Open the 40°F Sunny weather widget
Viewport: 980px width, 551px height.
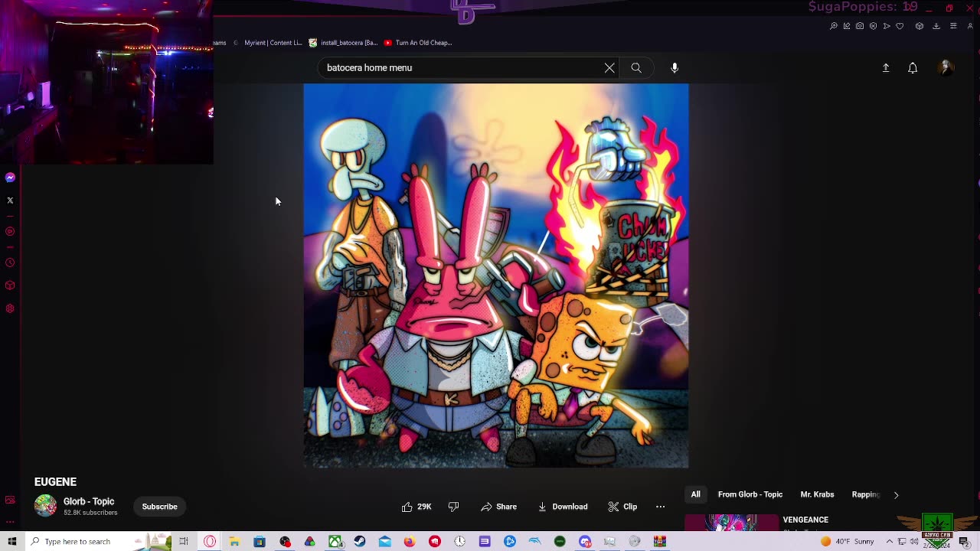pos(848,542)
